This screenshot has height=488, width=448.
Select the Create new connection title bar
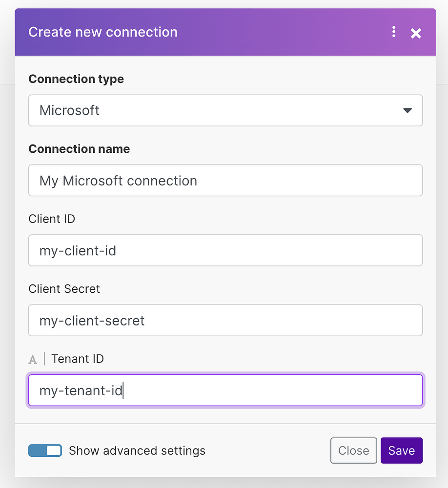click(103, 32)
